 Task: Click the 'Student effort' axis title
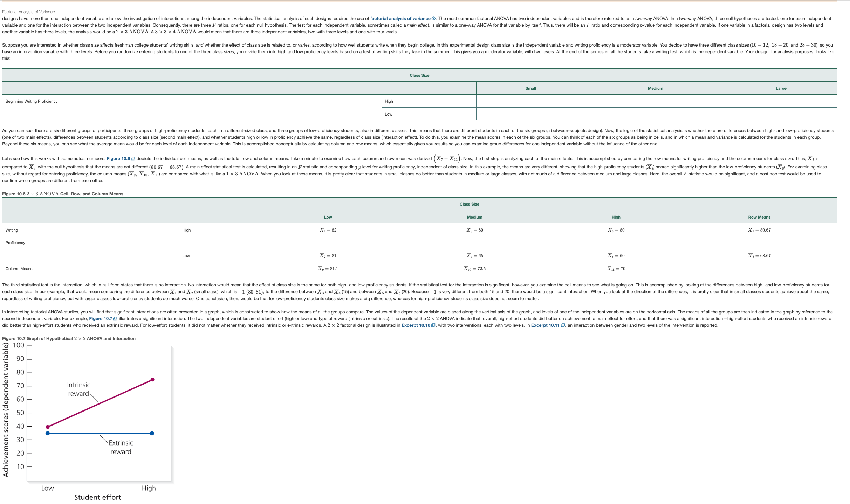[97, 497]
